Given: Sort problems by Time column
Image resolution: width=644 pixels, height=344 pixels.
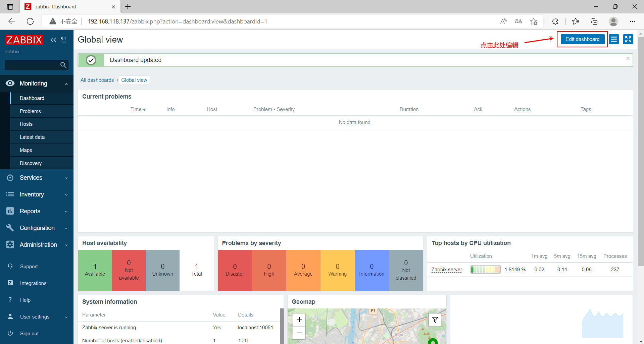Looking at the screenshot, I should pyautogui.click(x=138, y=109).
